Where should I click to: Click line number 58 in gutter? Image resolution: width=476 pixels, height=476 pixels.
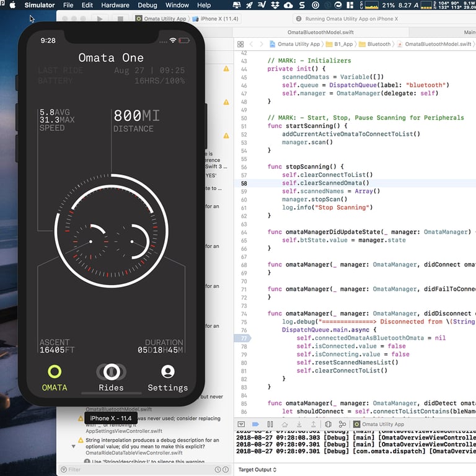[x=244, y=183]
